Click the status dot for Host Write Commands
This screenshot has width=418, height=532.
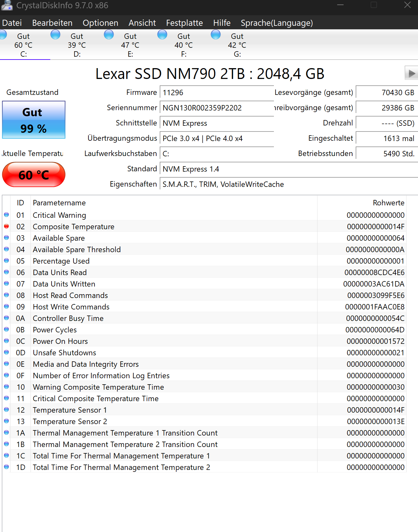tap(6, 307)
